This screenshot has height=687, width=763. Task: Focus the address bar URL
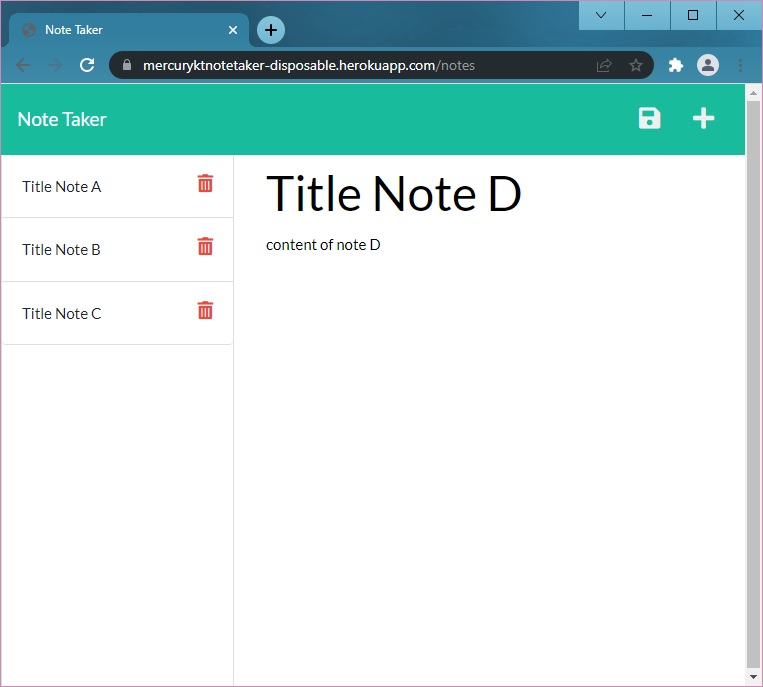[309, 65]
